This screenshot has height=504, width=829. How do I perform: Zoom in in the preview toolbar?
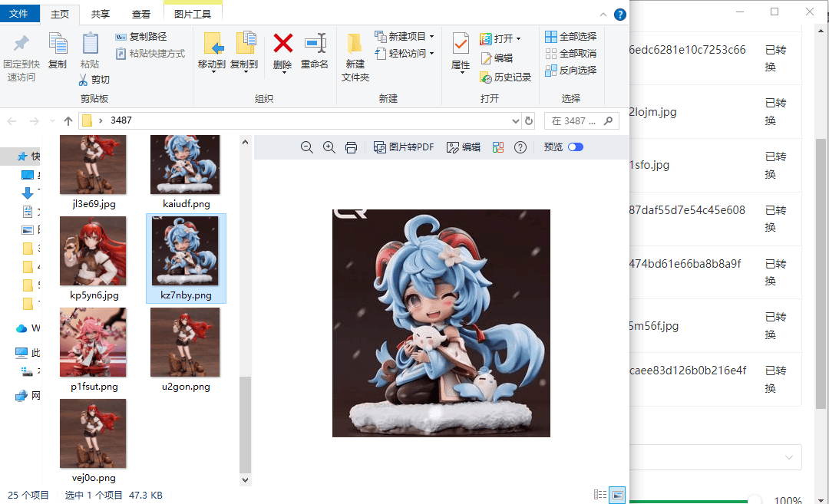pyautogui.click(x=329, y=147)
